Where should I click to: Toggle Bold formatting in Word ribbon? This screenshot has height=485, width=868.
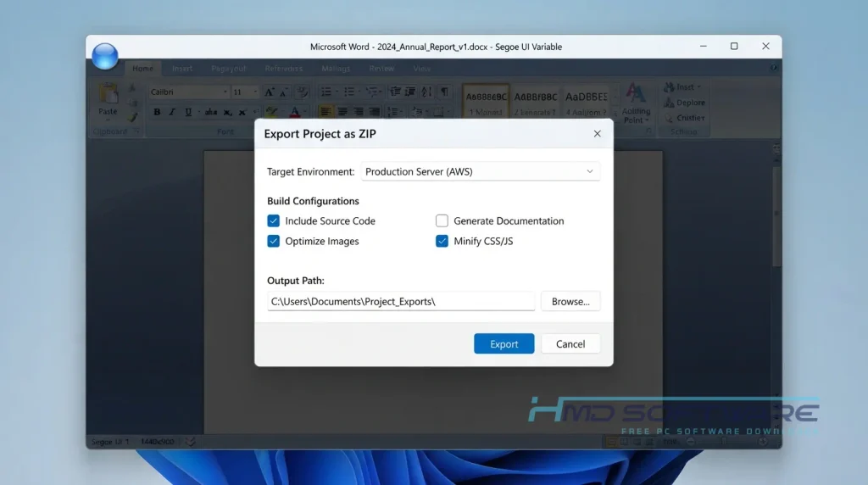pyautogui.click(x=157, y=112)
